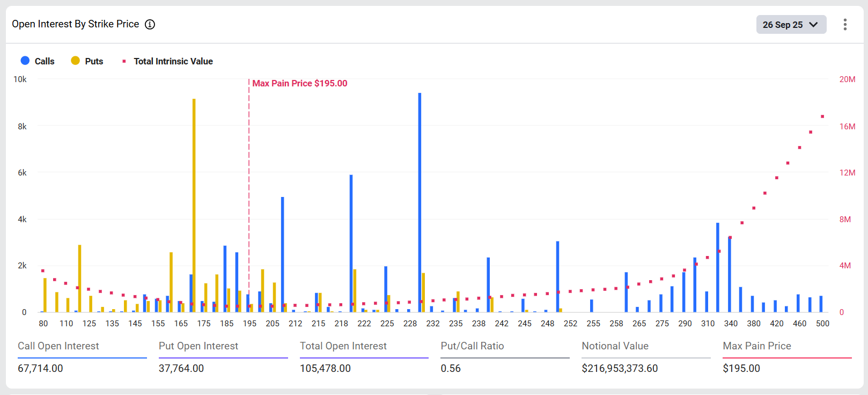Expand the 26 Sep 25 expiration dropdown
The image size is (868, 395).
[x=791, y=25]
